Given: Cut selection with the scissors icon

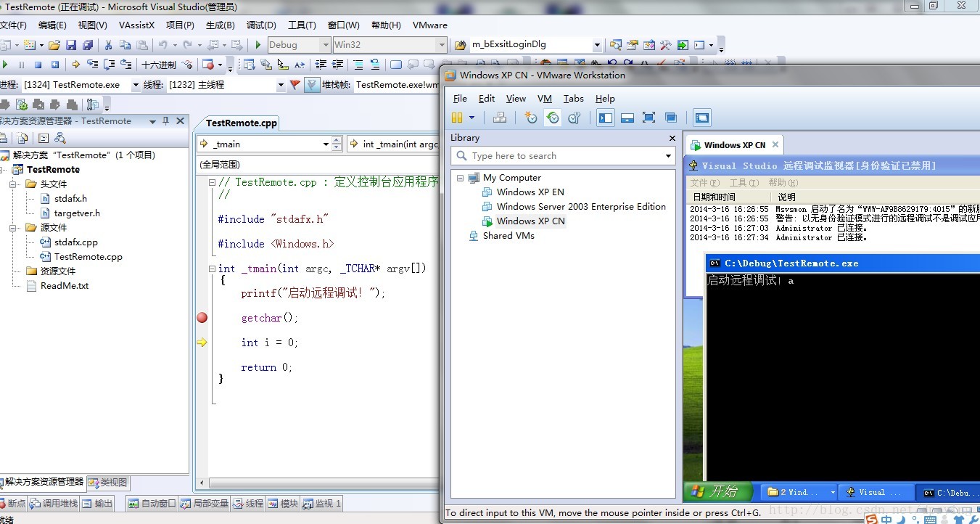Looking at the screenshot, I should pyautogui.click(x=108, y=45).
